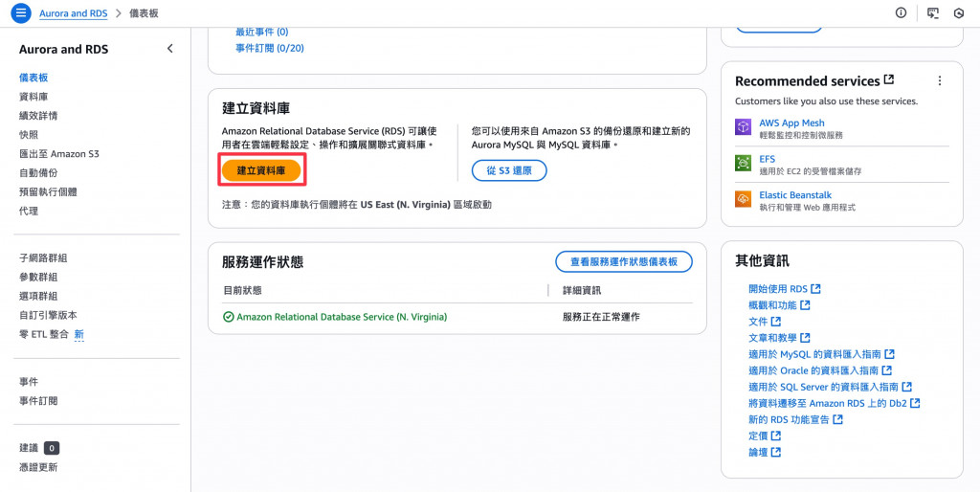Select 儀表板 in the sidebar
Screen dimensions: 980x492
pos(33,78)
